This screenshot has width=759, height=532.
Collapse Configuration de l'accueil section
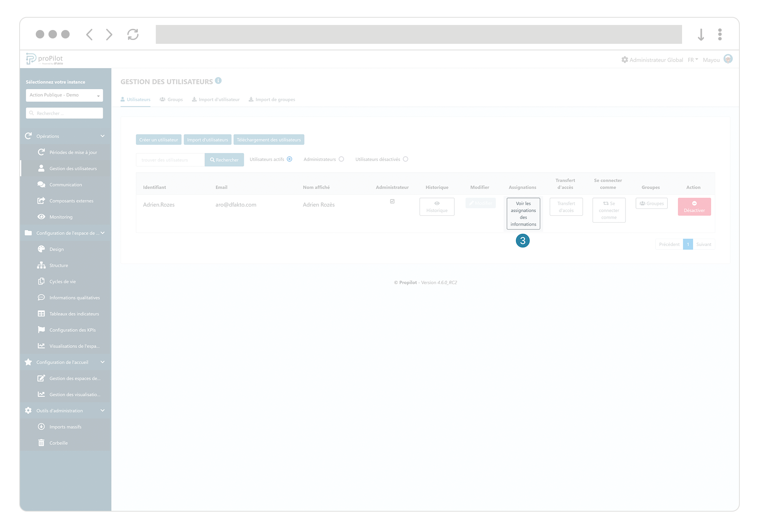pos(102,362)
